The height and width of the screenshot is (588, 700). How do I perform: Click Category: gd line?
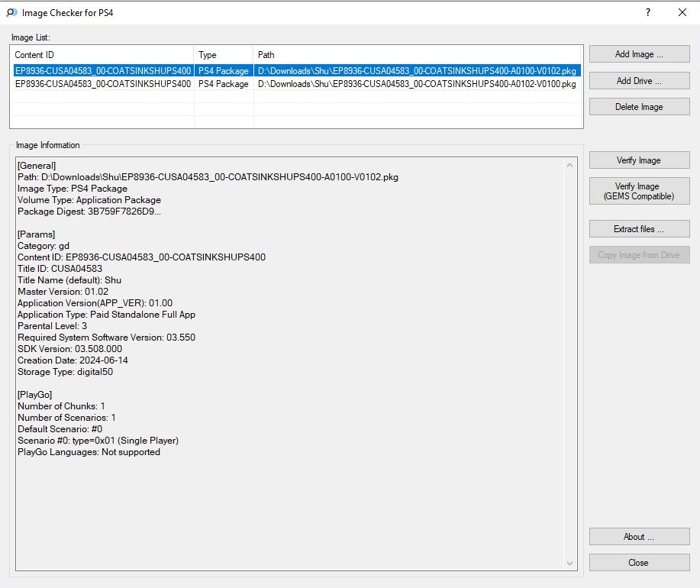pos(44,246)
